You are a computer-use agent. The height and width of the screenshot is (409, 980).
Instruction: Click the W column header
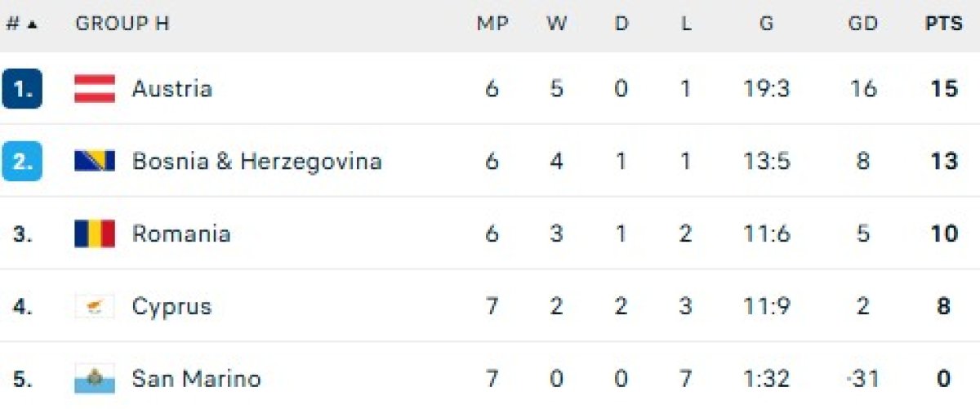(557, 24)
